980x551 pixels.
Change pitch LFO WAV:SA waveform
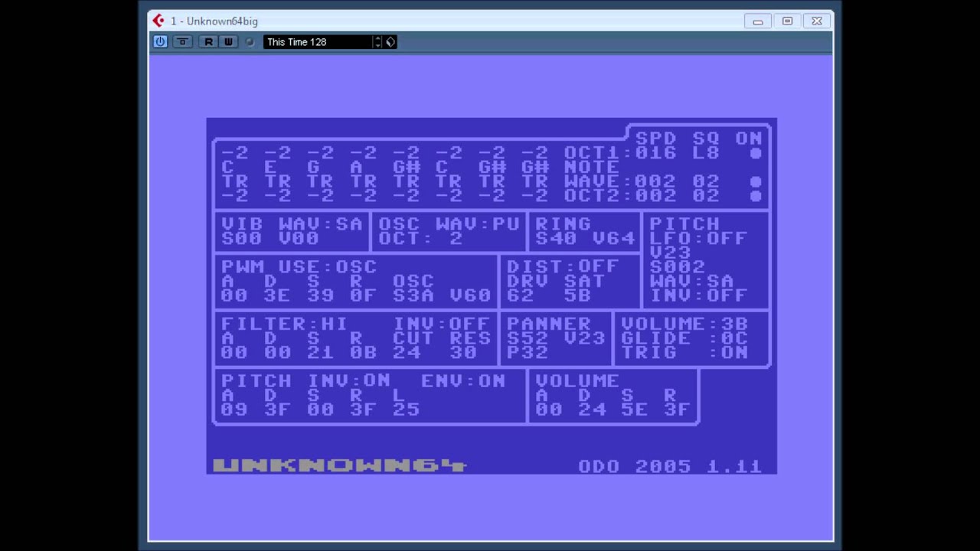pos(691,281)
